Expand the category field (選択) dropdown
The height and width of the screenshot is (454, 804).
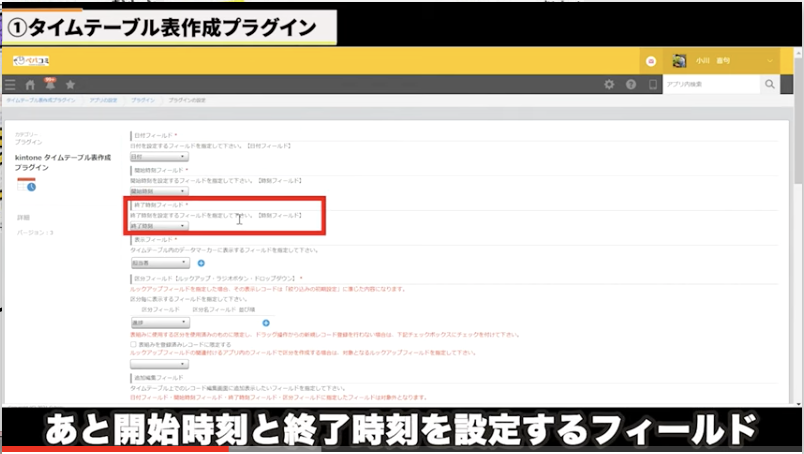[x=159, y=323]
